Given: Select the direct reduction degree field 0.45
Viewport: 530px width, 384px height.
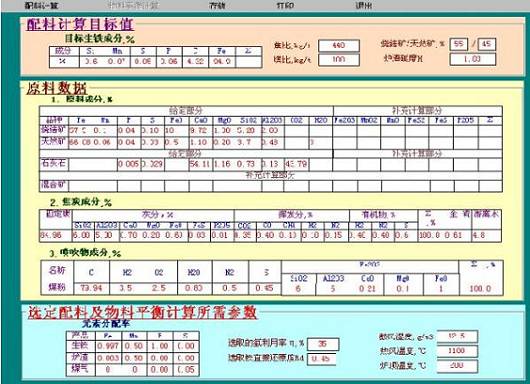Looking at the screenshot, I should tap(321, 359).
